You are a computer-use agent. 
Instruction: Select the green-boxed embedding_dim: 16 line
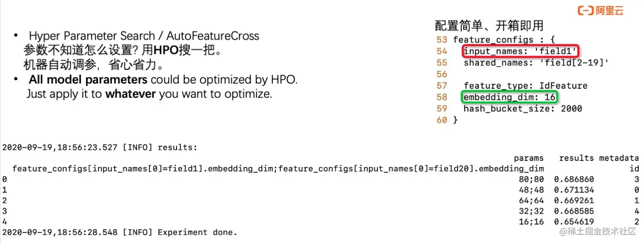click(x=510, y=97)
